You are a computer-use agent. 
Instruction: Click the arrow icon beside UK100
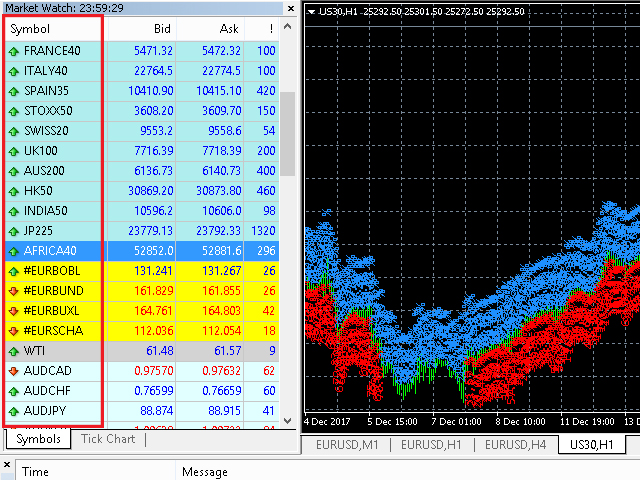(14, 151)
